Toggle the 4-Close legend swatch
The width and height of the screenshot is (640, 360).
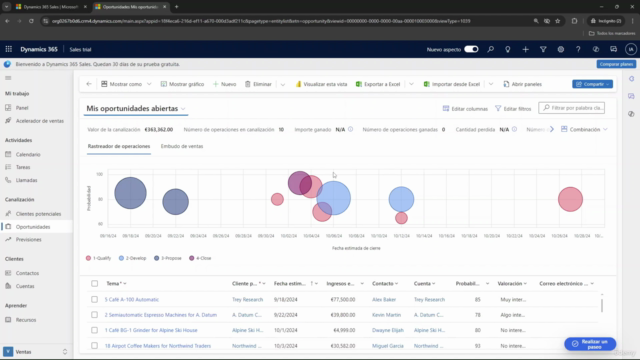191,258
